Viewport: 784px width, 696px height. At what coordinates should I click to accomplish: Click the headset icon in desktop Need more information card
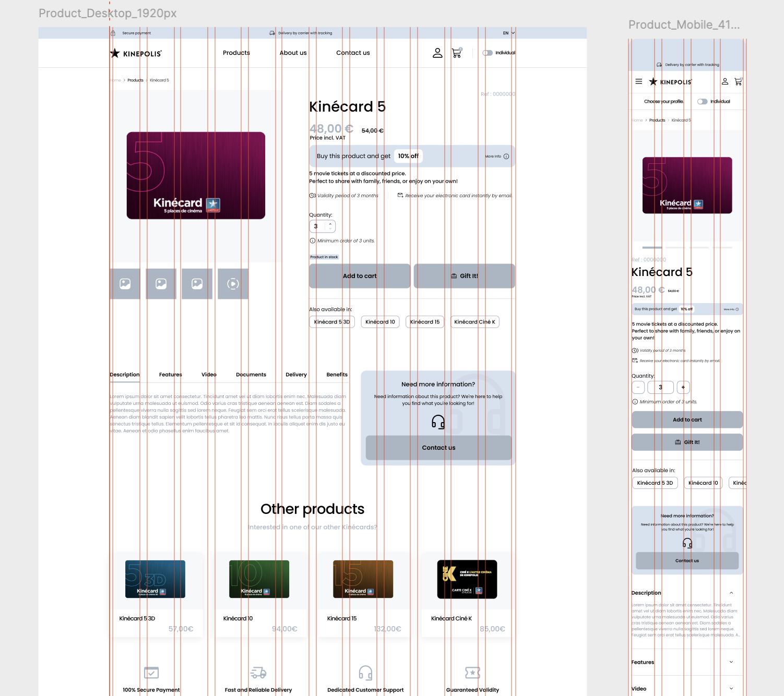tap(438, 422)
